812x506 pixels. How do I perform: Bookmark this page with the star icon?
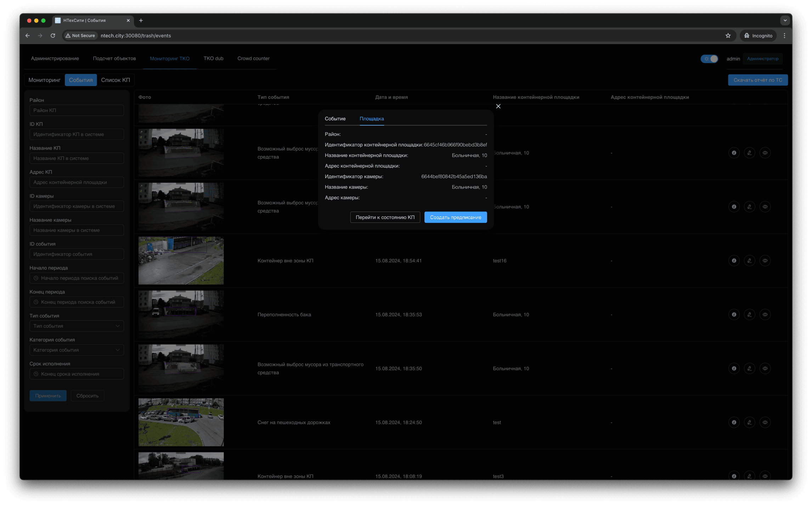tap(728, 36)
